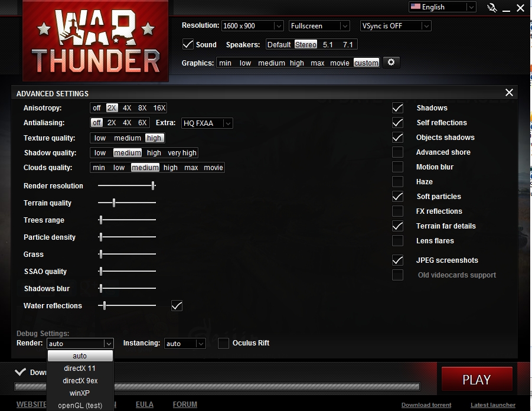Image resolution: width=532 pixels, height=411 pixels.
Task: Open the WEBSITE link
Action: click(31, 405)
